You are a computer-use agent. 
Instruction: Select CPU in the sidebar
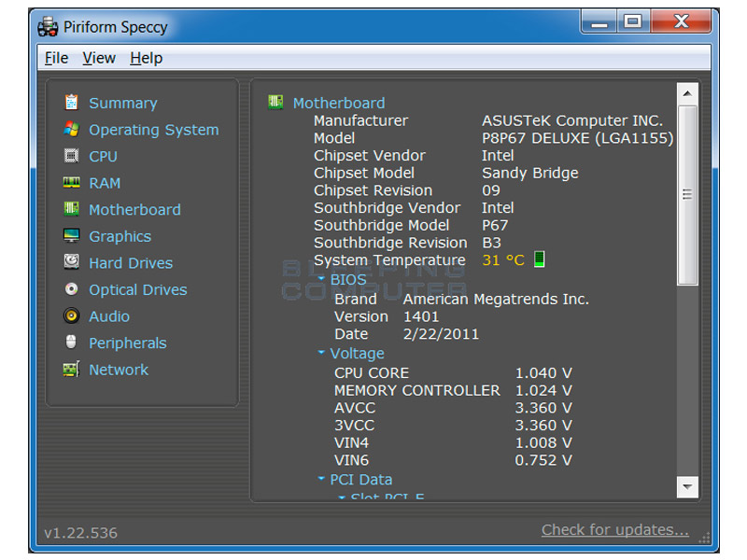[103, 156]
